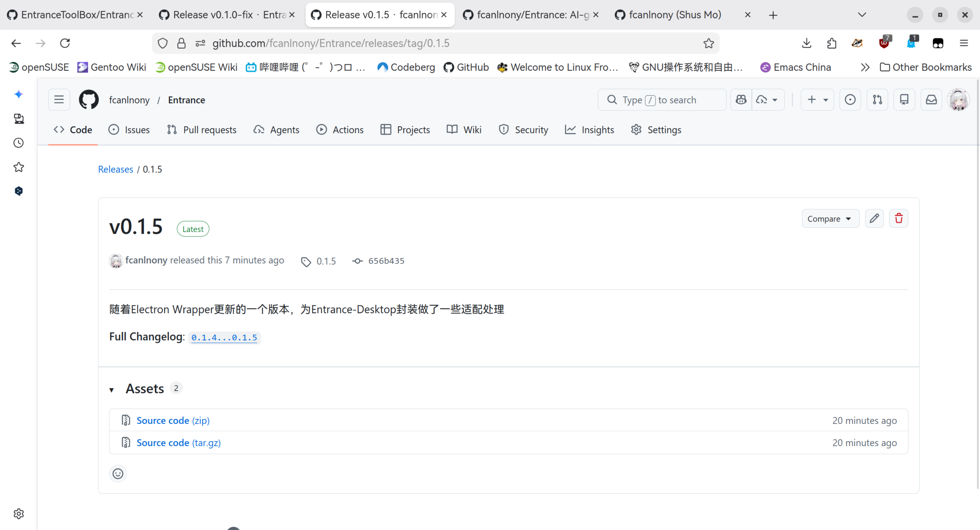Switch to fcanlnony (Shus Mo) browser tab
The width and height of the screenshot is (980, 530).
683,15
